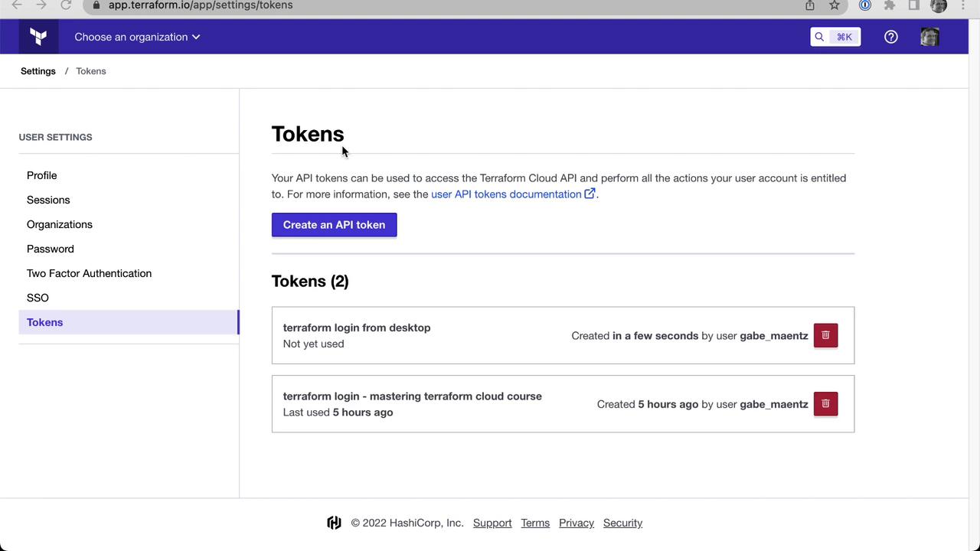Open the Sessions settings page
Image resolution: width=980 pixels, height=551 pixels.
click(48, 200)
